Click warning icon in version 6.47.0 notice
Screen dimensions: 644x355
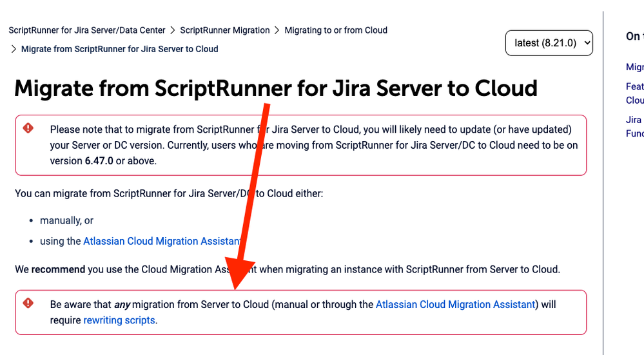(x=28, y=128)
